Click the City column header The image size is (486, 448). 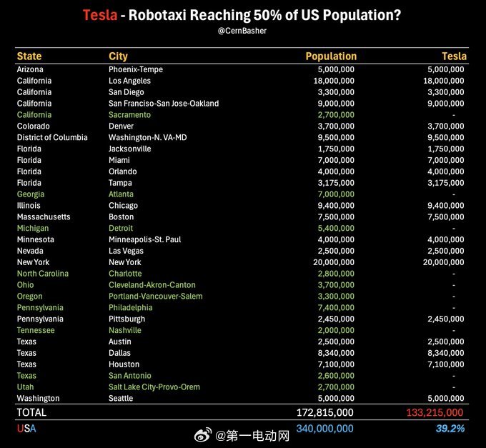[118, 56]
